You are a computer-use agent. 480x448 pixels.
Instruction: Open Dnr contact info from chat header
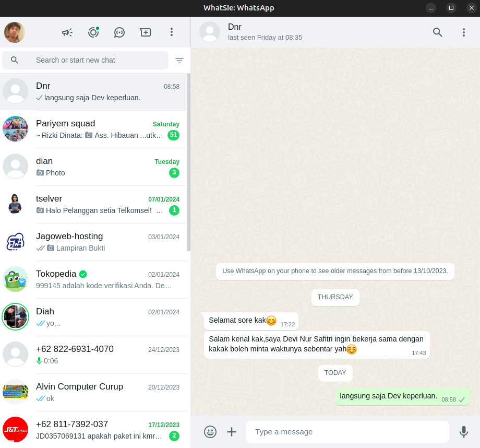coord(265,32)
